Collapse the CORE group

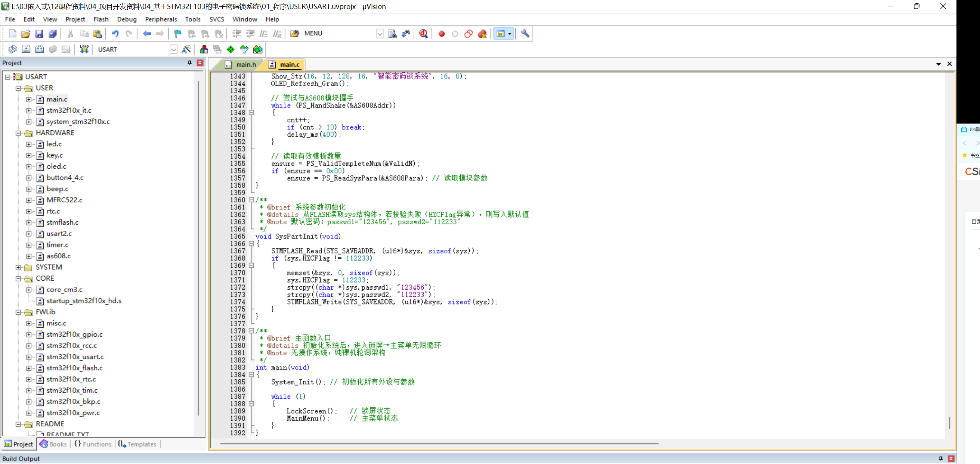(18, 278)
